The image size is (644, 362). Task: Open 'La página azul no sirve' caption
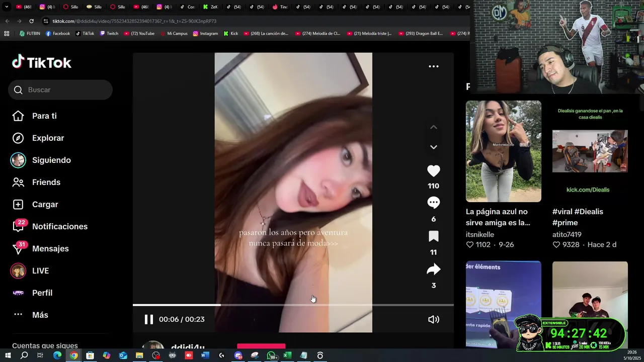pos(498,217)
